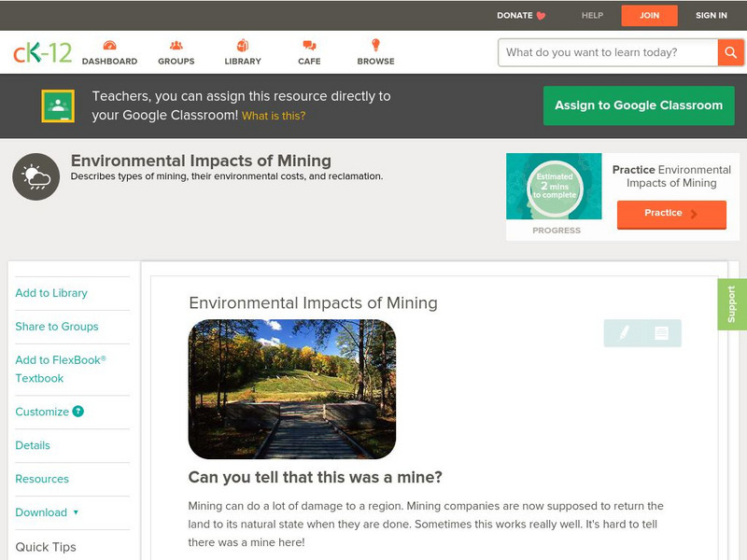
Task: Click the Customize help question mark icon
Action: click(x=78, y=412)
